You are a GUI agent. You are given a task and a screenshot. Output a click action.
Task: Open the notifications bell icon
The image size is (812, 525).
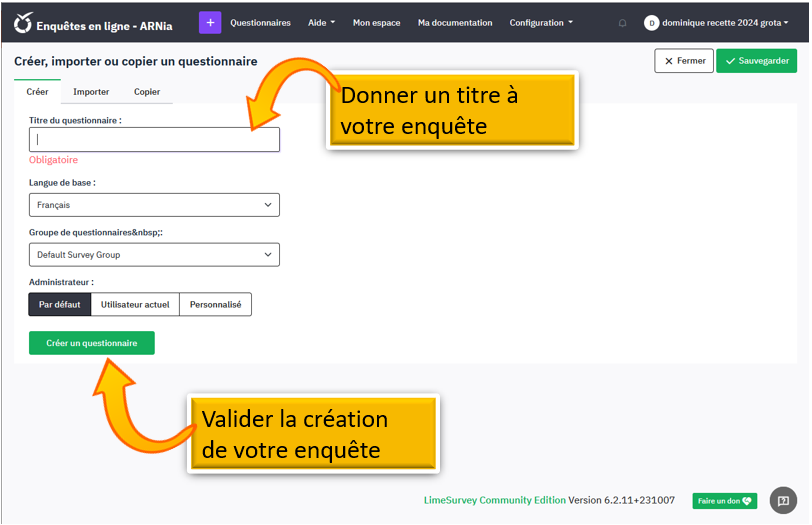623,23
